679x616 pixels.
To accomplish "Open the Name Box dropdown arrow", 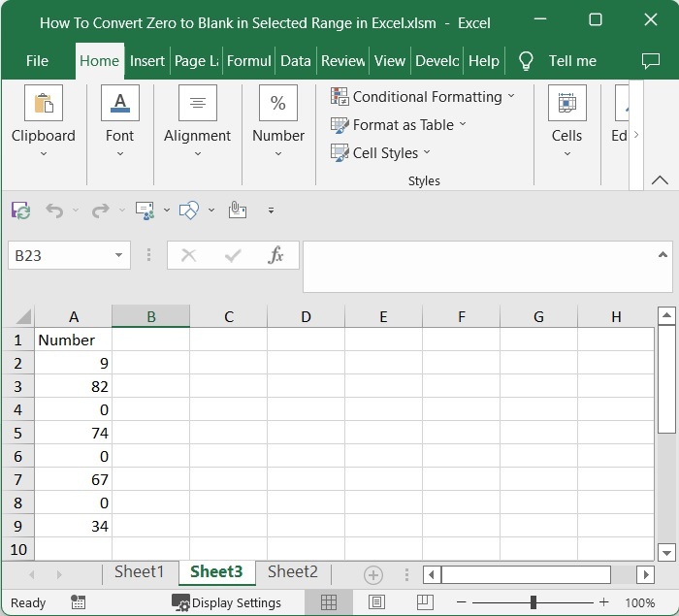I will [118, 255].
